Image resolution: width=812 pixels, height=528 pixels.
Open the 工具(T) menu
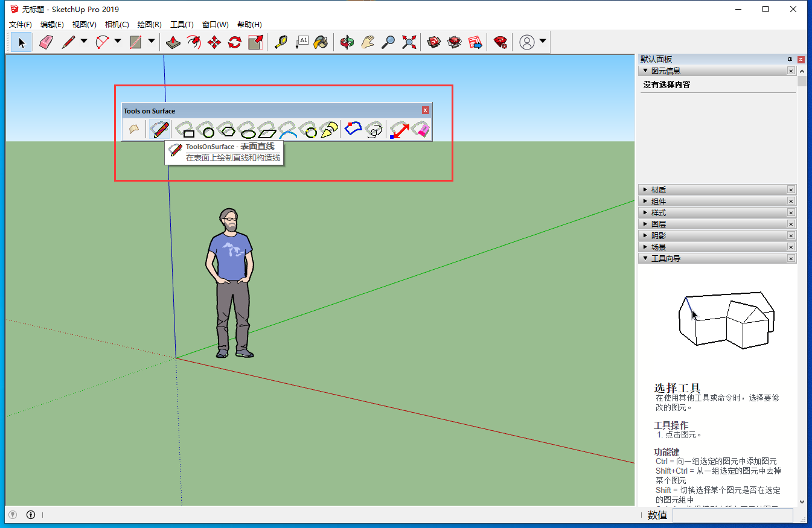182,25
